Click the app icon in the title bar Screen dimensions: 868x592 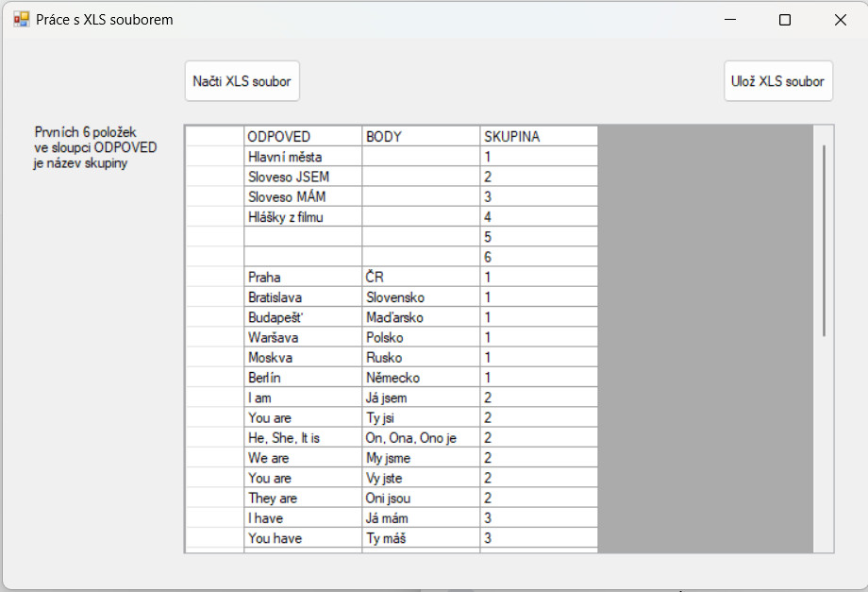pyautogui.click(x=21, y=20)
